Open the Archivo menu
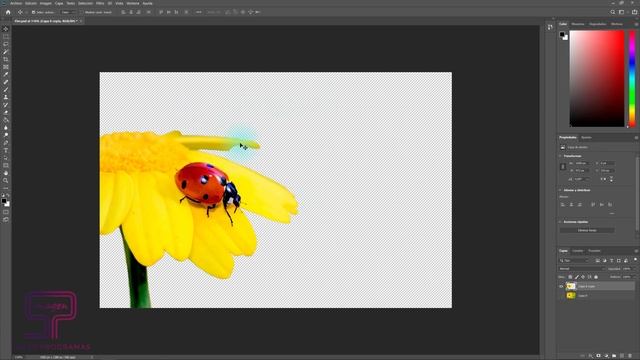This screenshot has height=360, width=640. click(x=16, y=3)
